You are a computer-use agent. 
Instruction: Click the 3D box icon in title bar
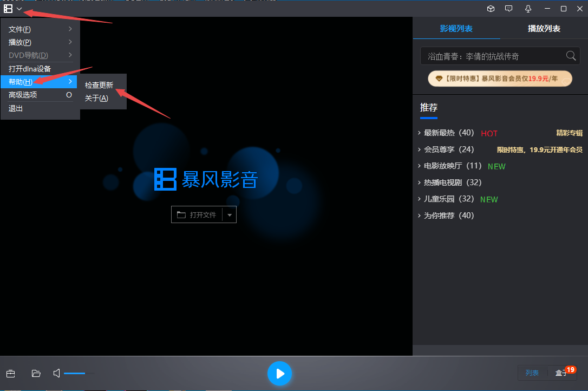491,9
